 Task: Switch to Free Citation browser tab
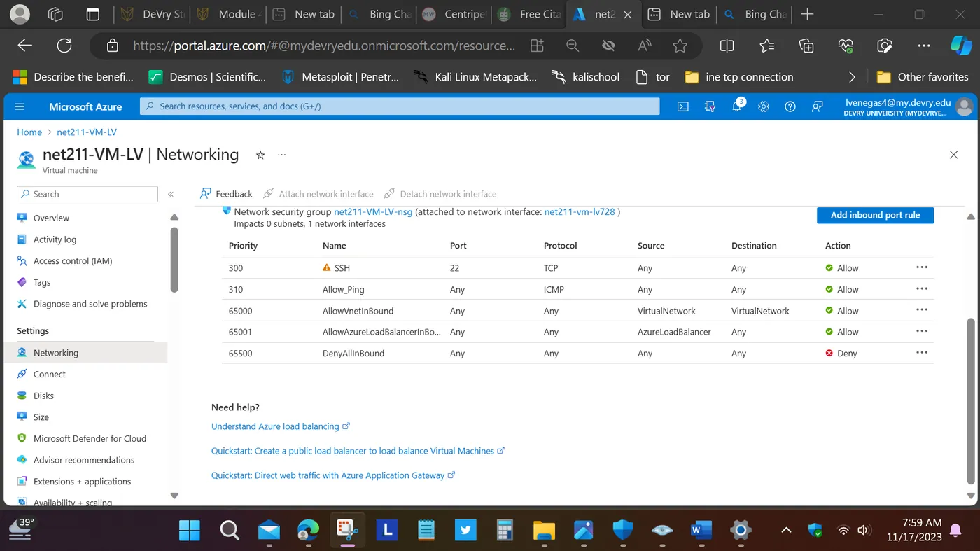pos(528,14)
